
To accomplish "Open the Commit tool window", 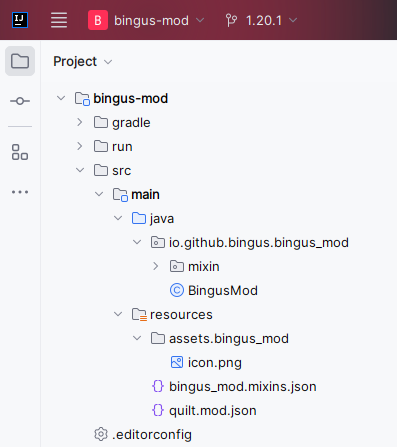I will pyautogui.click(x=20, y=101).
